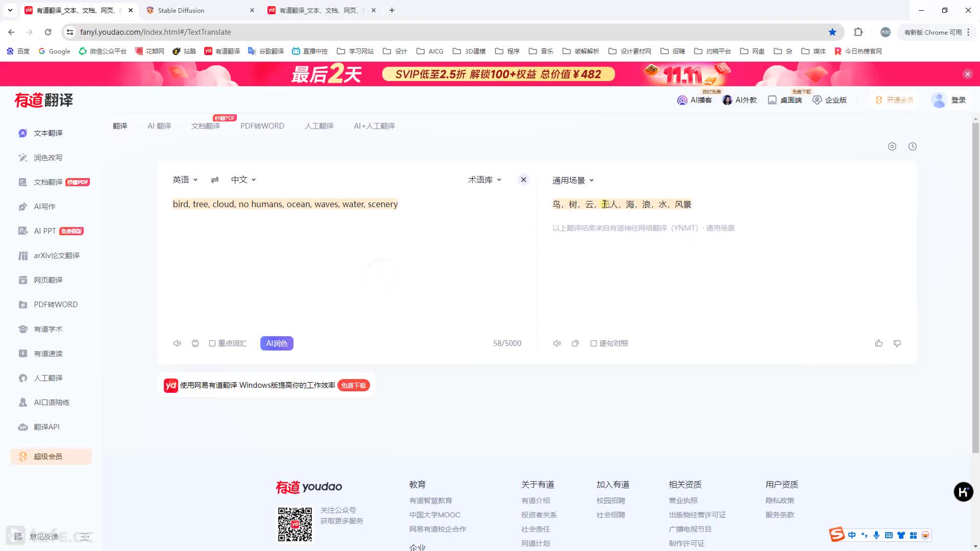Open 超级会员 in the sidebar
The image size is (980, 551).
[x=51, y=457]
